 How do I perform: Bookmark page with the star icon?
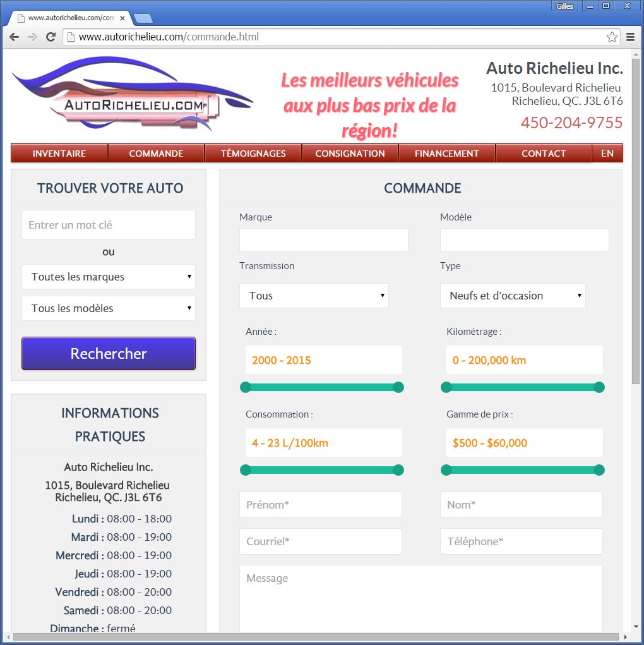[x=612, y=37]
